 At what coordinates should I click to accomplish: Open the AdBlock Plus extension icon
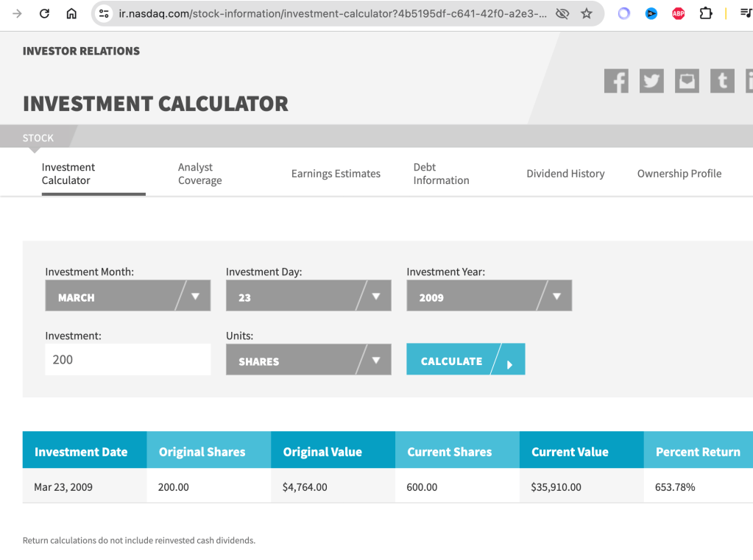pyautogui.click(x=678, y=13)
